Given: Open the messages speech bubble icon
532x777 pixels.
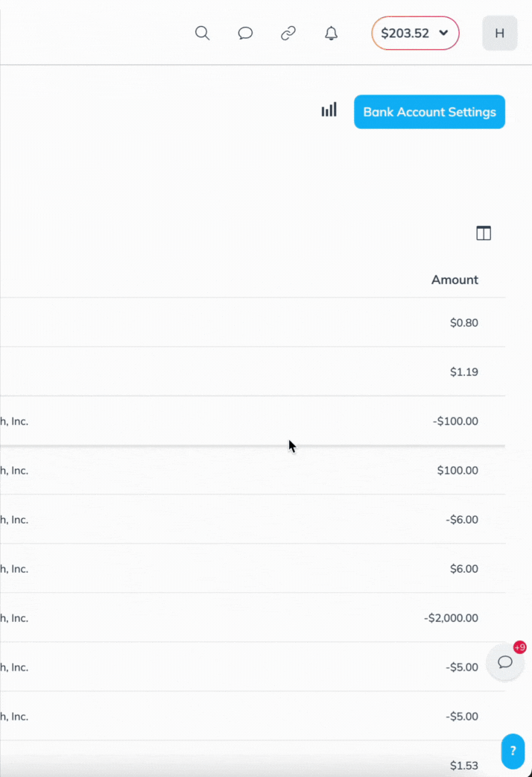Looking at the screenshot, I should pos(245,34).
